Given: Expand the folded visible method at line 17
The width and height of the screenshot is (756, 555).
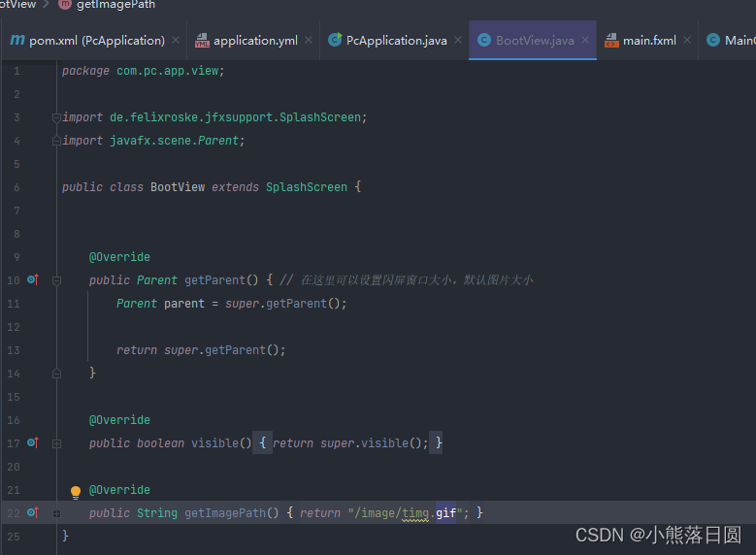Looking at the screenshot, I should 56,443.
